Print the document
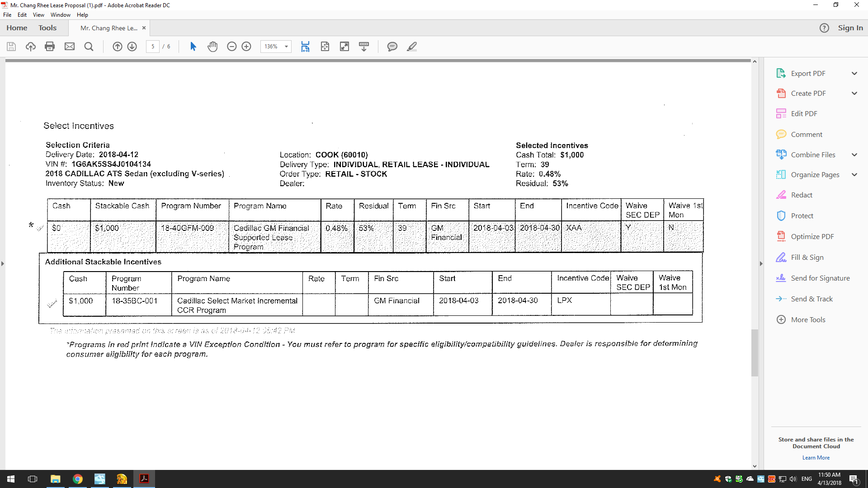The height and width of the screenshot is (488, 868). [50, 47]
